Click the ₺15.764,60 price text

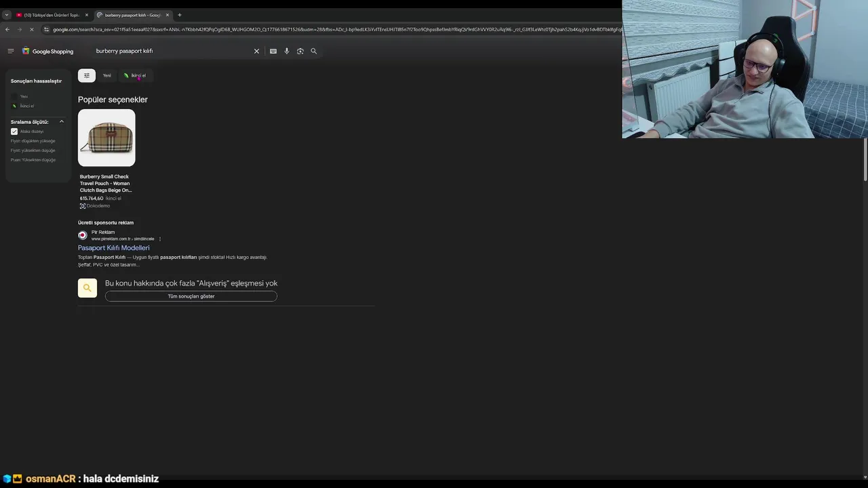(x=92, y=199)
